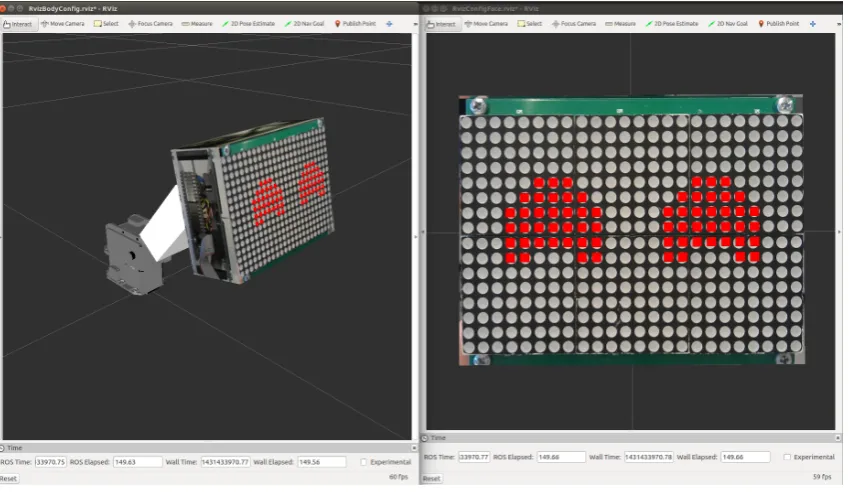Click Time panel clock icon in RvizConfigFace
849x492 pixels.
coord(425,438)
